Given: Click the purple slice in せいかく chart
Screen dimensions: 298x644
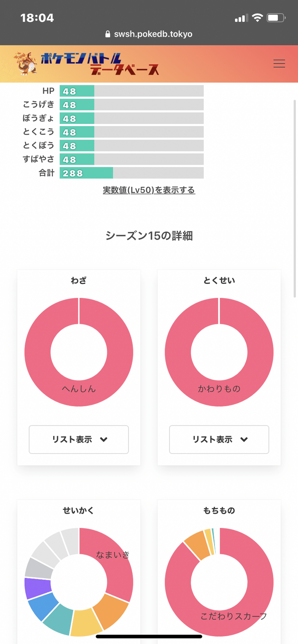Looking at the screenshot, I should 37,587.
